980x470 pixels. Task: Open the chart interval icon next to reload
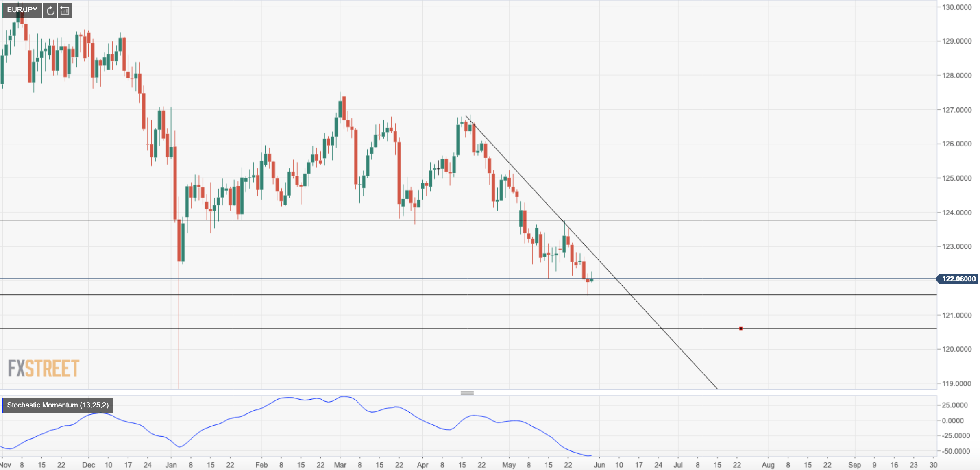coord(65,11)
